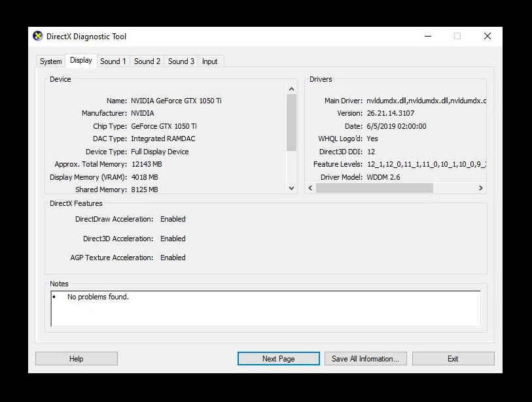Click WHQL Logo'd value Yes
The height and width of the screenshot is (402, 532).
372,139
